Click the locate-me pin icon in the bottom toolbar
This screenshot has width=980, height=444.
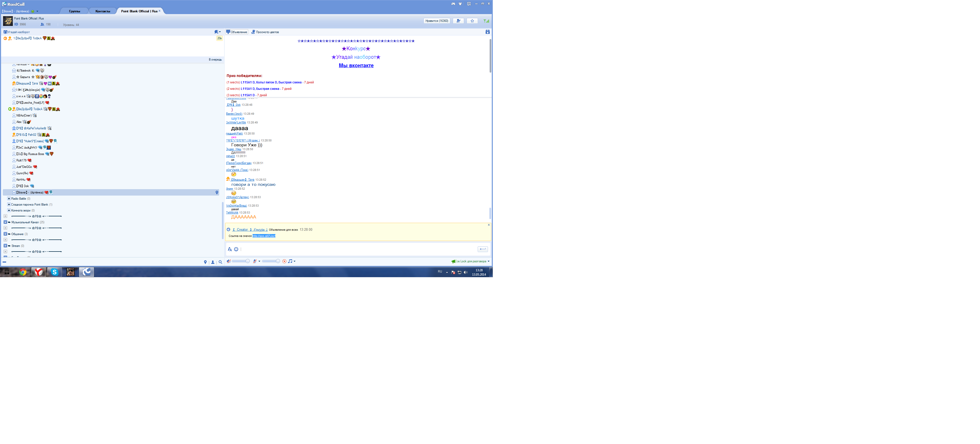tap(205, 262)
